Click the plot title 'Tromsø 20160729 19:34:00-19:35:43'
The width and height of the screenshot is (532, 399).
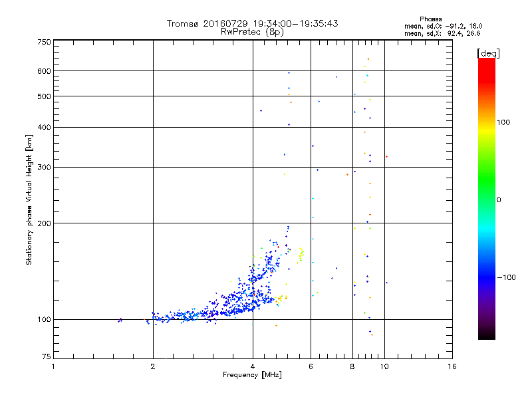coord(252,23)
